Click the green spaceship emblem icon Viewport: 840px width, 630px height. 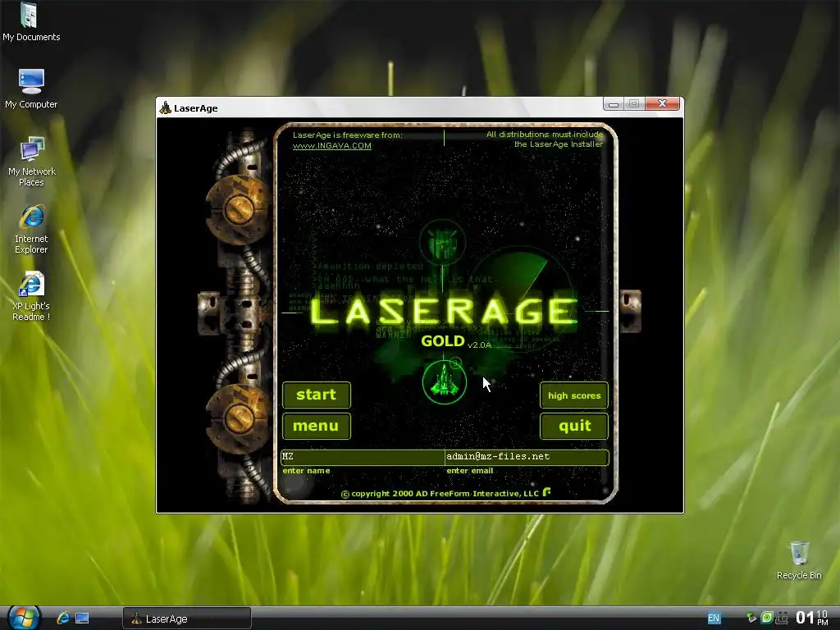444,381
